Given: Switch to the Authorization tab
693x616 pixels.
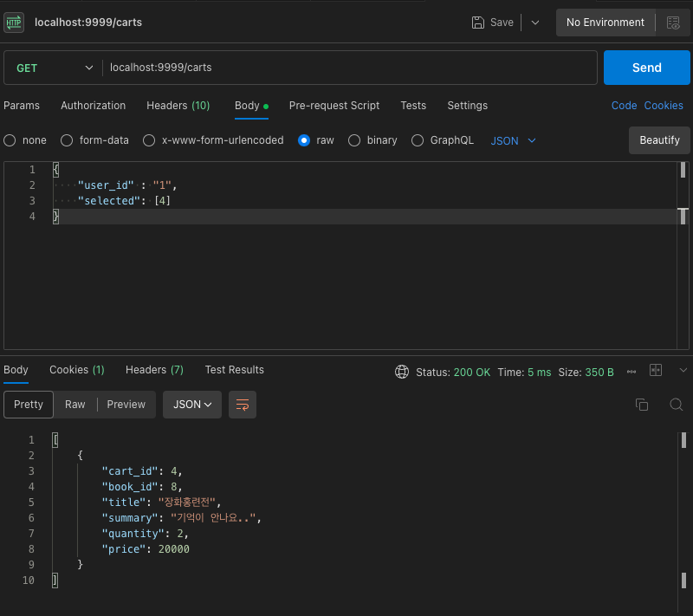Looking at the screenshot, I should tap(93, 106).
